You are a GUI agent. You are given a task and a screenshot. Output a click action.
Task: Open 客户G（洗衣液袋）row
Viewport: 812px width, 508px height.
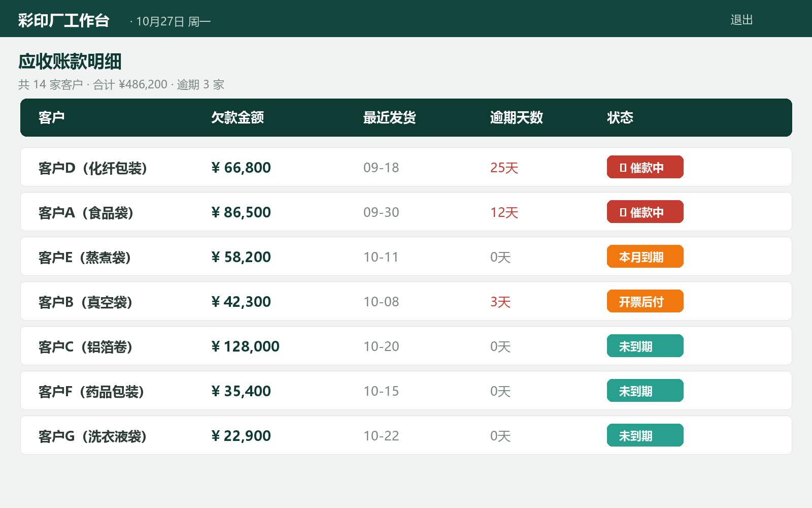click(x=406, y=435)
